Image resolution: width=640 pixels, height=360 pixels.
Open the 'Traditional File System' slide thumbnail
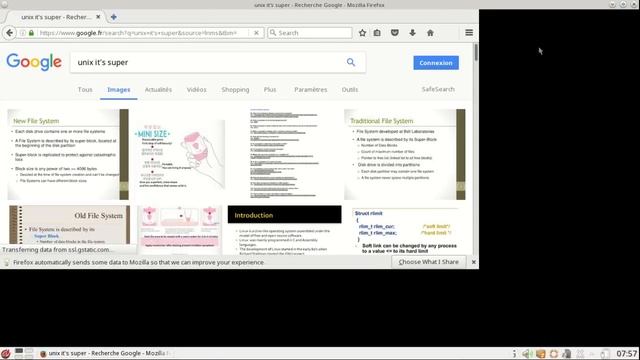pyautogui.click(x=404, y=154)
